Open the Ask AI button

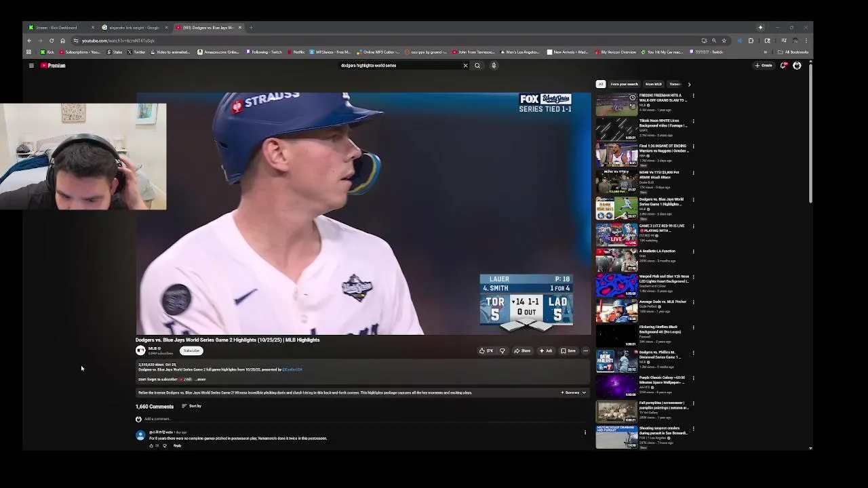point(546,351)
